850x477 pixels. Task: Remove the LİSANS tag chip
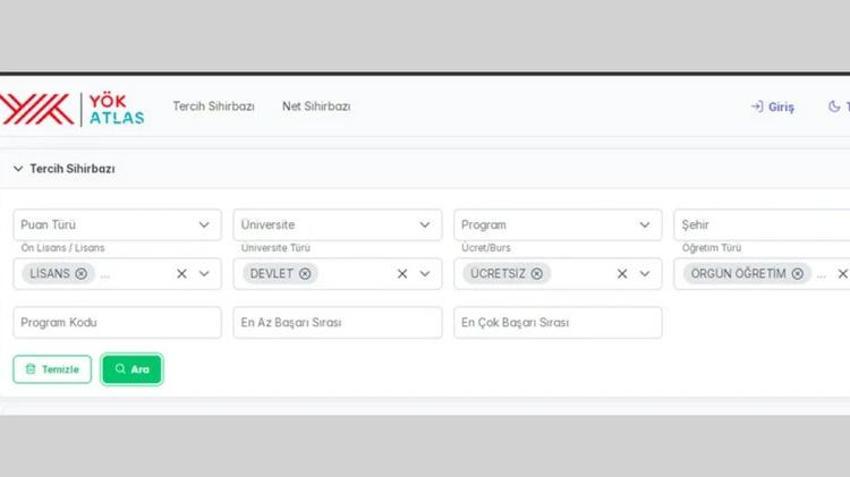pyautogui.click(x=81, y=274)
